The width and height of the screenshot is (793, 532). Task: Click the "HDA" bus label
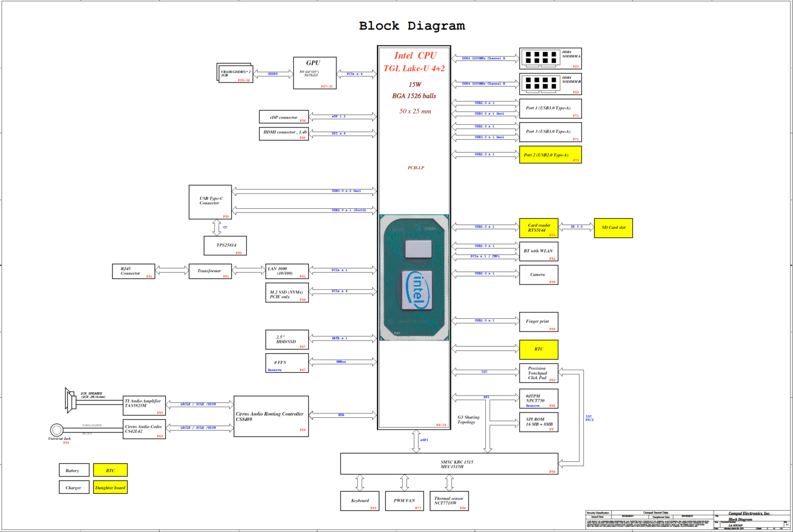coord(341,415)
